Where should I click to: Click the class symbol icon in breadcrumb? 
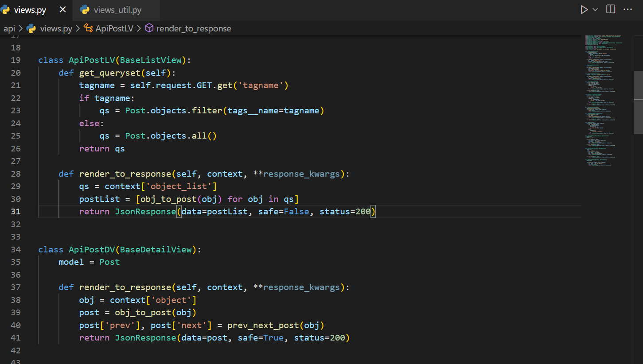88,28
